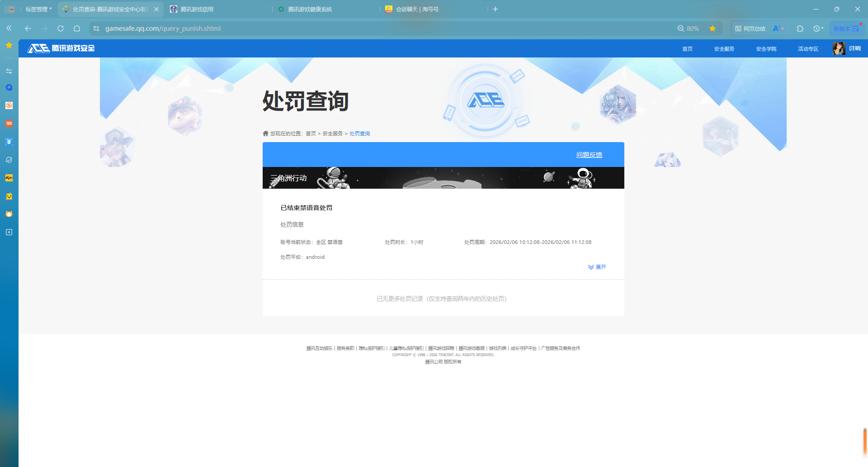
Task: Open the orange cat face sidebar icon
Action: click(x=9, y=214)
